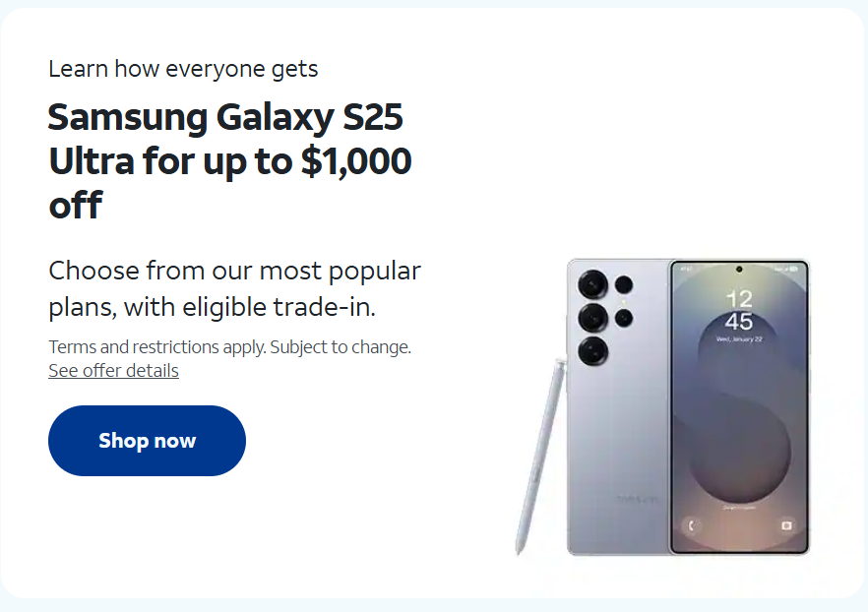Click the 'Terms and restrictions apply' disclaimer
Image resolution: width=868 pixels, height=612 pixels.
[x=229, y=347]
